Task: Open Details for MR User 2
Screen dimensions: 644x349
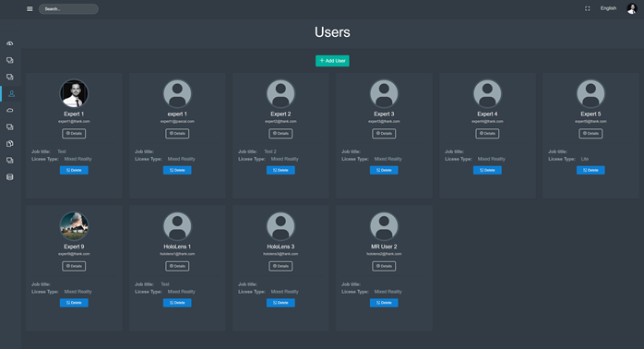Action: (x=384, y=267)
